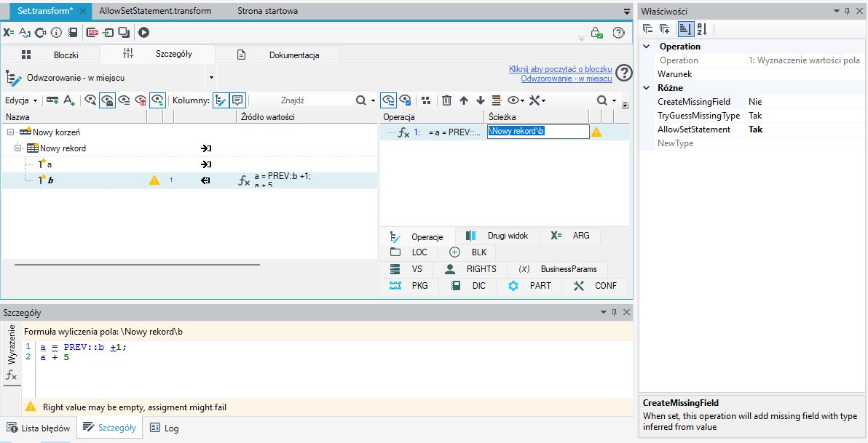The height and width of the screenshot is (443, 868).
Task: Click the 'Kliknij aby poczytać o bloczku' link
Action: coord(560,69)
